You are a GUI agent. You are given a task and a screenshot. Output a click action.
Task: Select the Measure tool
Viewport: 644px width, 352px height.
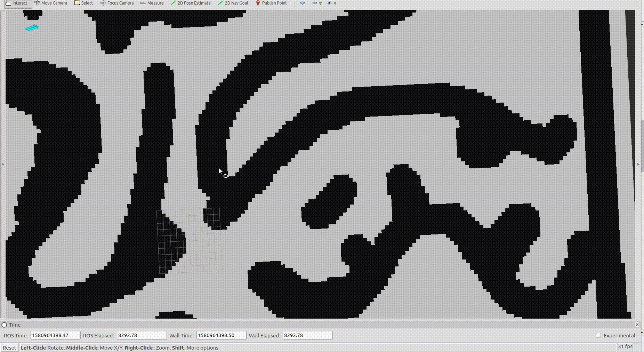(x=152, y=3)
